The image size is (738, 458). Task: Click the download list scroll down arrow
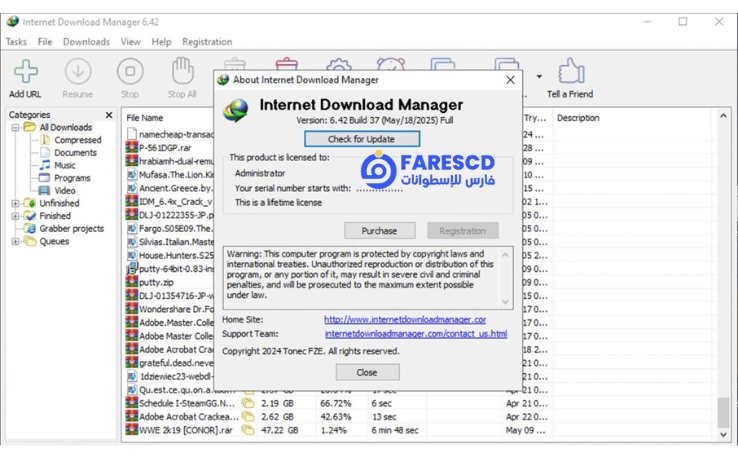point(723,435)
